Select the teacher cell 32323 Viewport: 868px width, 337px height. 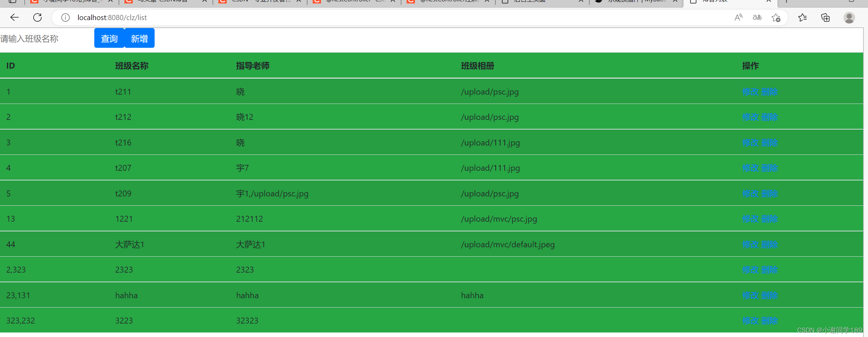247,321
